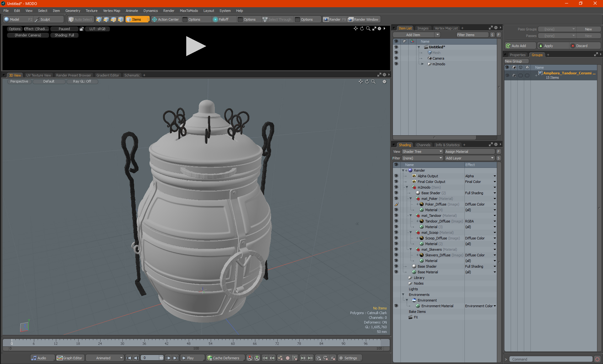Screen dimensions: 603x364
Task: Click 3D viewport zoom magnifier icon
Action: pos(373,82)
